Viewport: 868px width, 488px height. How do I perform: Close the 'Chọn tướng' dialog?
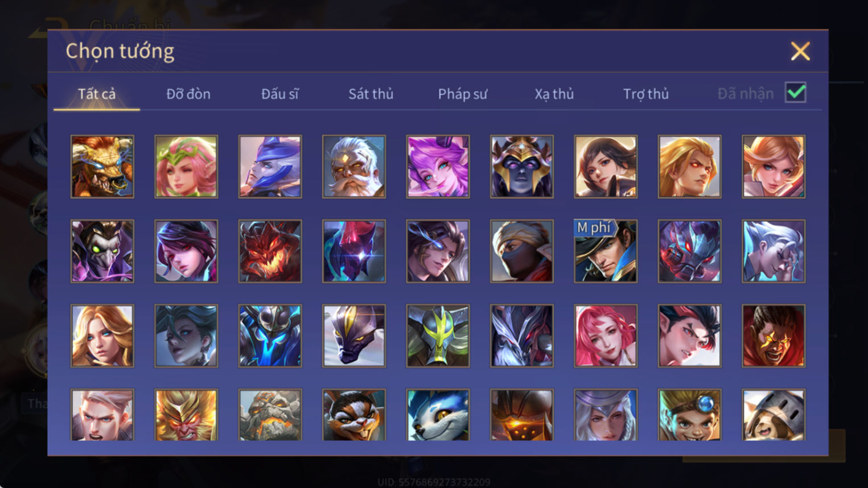[800, 51]
